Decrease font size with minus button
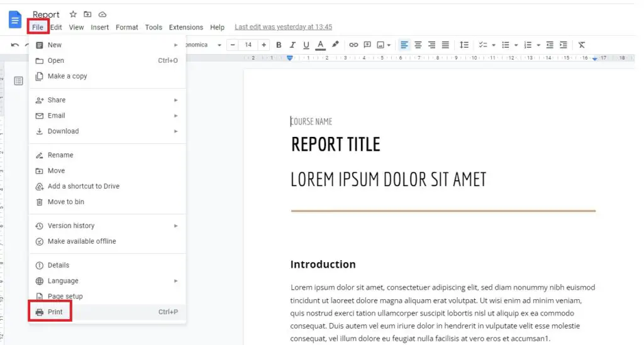Viewport: 644px width, 345px height. coord(233,45)
